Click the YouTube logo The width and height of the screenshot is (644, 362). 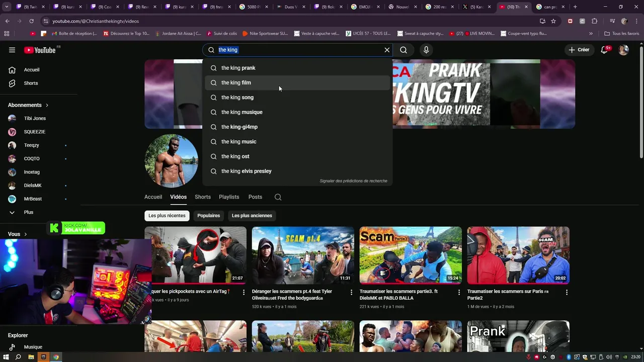40,50
